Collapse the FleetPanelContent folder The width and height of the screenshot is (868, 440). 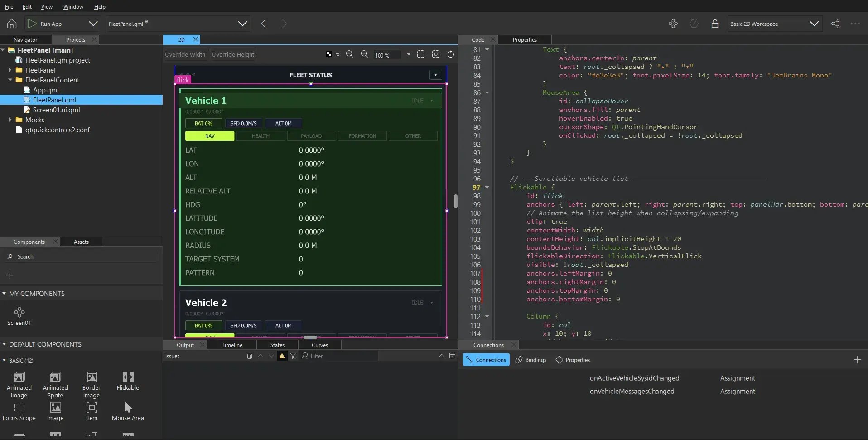click(10, 80)
